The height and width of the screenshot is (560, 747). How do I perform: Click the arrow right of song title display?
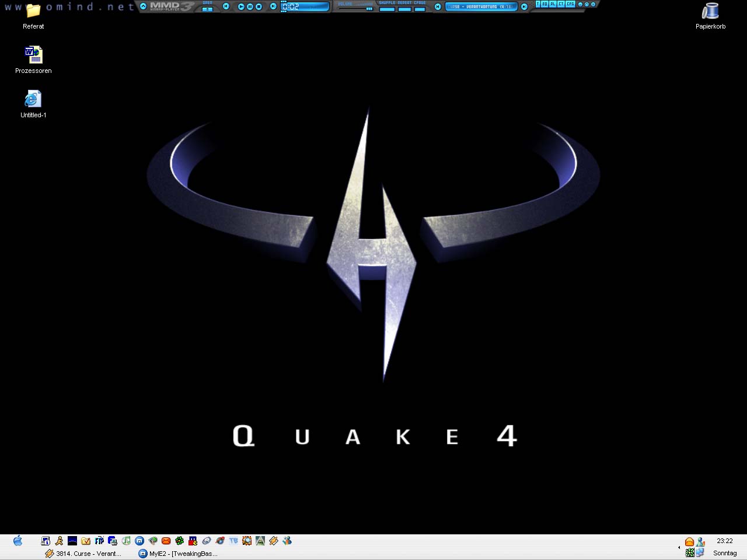coord(524,6)
